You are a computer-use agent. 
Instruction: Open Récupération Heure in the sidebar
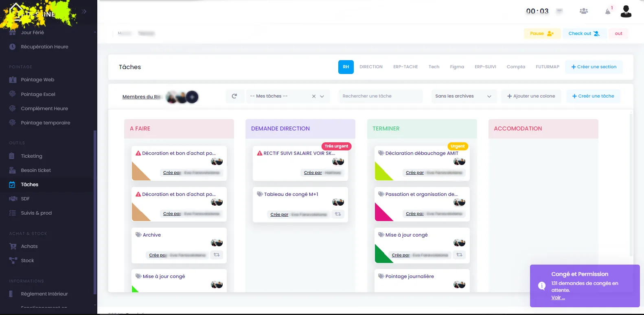pos(44,47)
